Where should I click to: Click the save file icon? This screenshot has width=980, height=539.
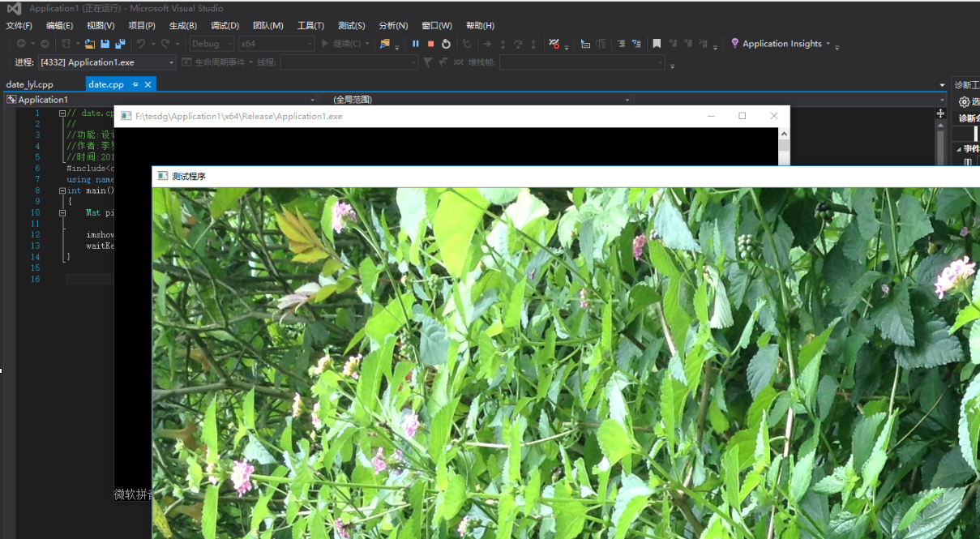[105, 44]
